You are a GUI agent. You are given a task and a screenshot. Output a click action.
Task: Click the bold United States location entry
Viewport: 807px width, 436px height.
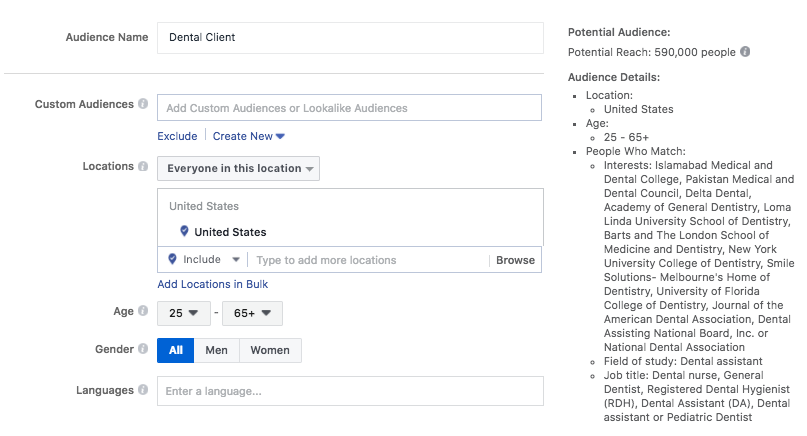[x=230, y=232]
